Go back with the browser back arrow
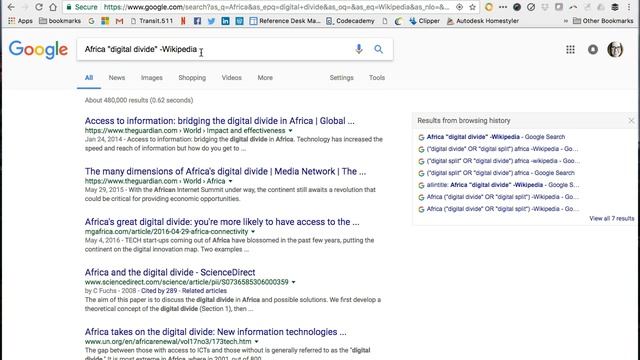 (11, 7)
